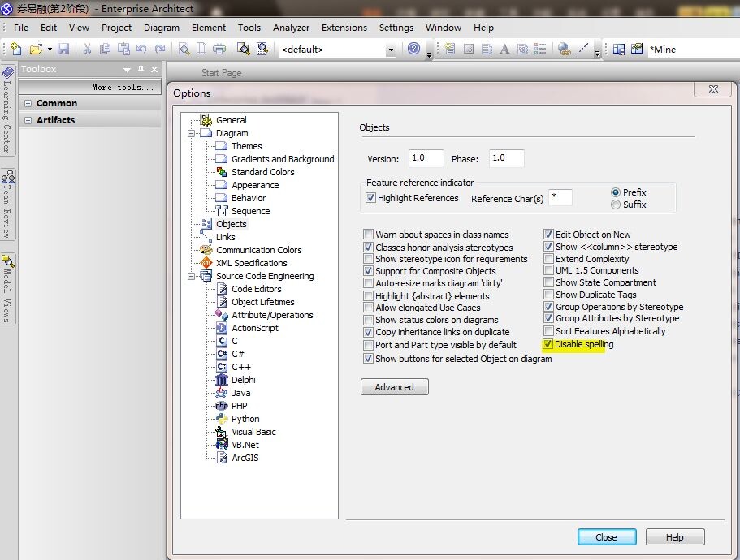Click the Print toolbar icon
740x560 pixels.
point(219,49)
